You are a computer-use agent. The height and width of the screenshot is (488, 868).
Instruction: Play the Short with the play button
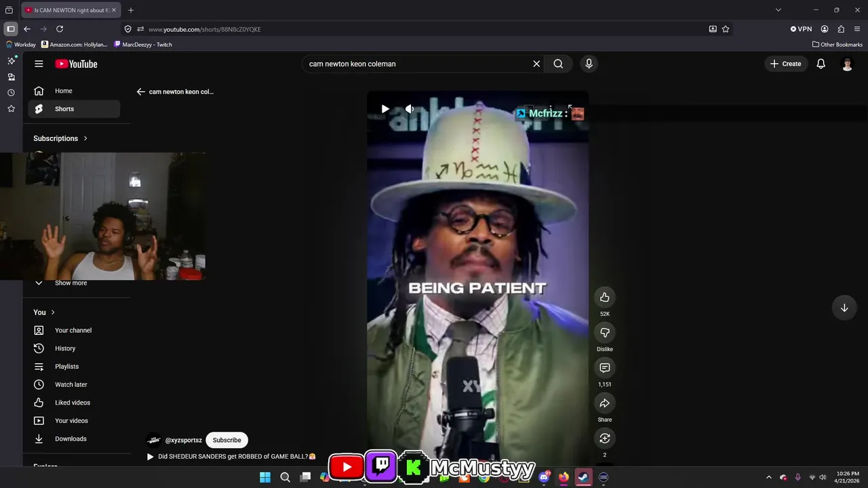pyautogui.click(x=385, y=108)
